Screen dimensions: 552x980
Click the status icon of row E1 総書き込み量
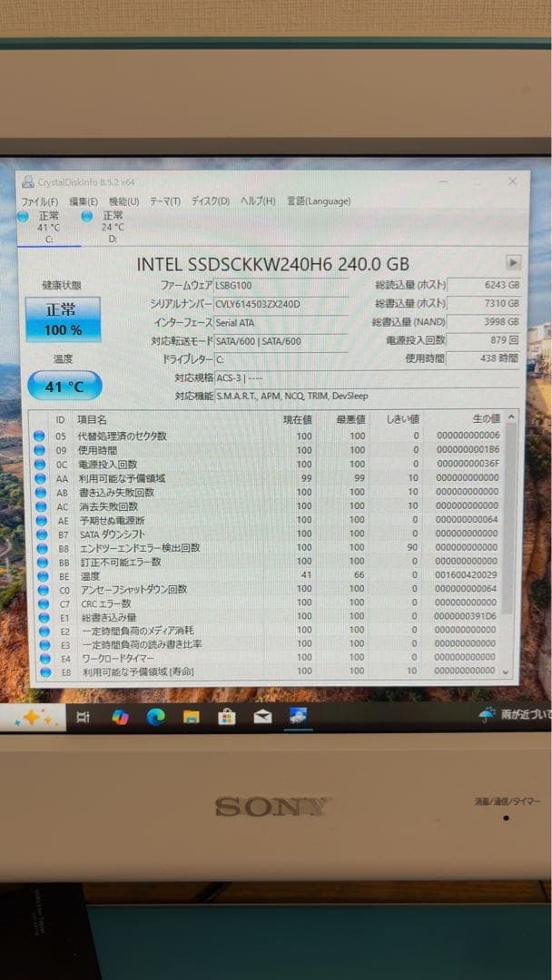[44, 617]
